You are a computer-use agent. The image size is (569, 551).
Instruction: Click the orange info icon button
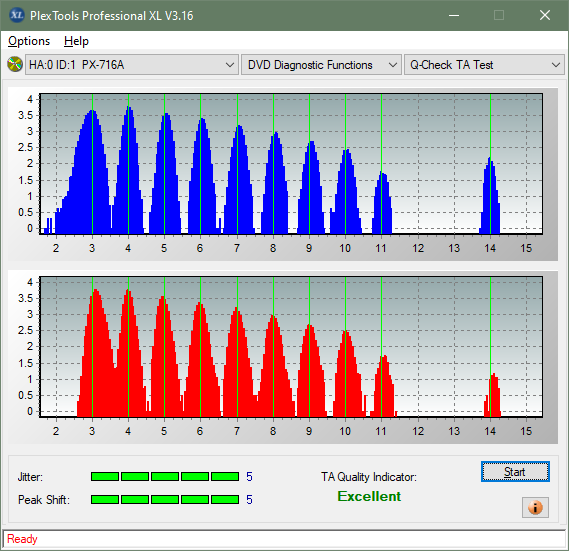(535, 507)
